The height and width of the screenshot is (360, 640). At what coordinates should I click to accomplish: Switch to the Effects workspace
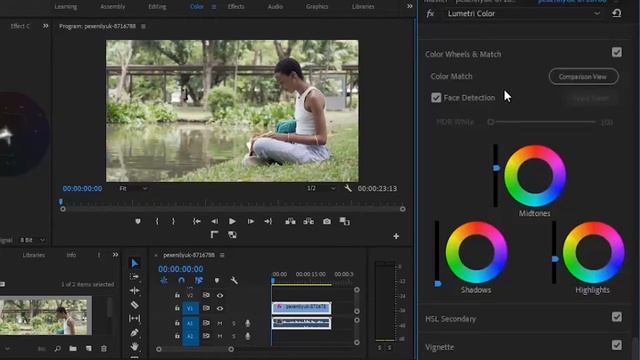tap(236, 7)
